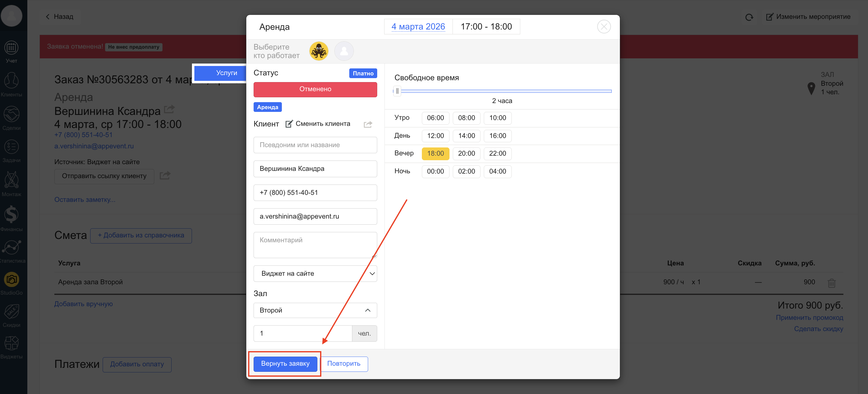This screenshot has width=868, height=394.
Task: Click share icon next to Сменить клиента
Action: pos(367,124)
